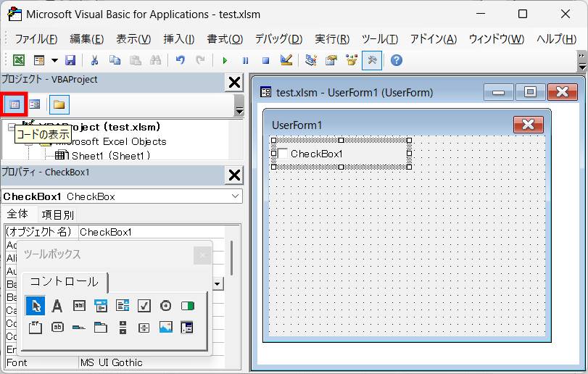Click the Paste clipboard icon
Viewport: 588px width, 374px height.
coord(135,60)
